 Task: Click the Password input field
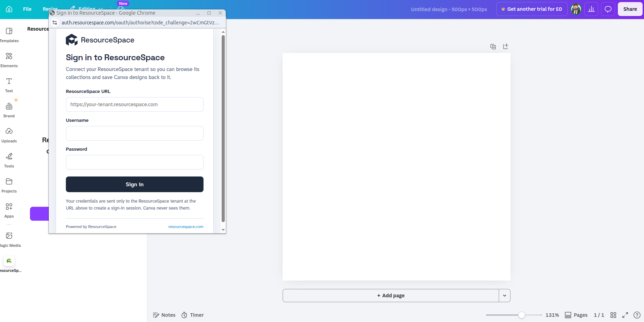click(x=135, y=162)
